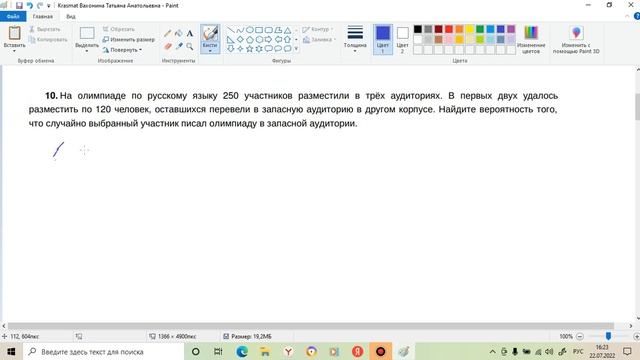This screenshot has width=640, height=360.
Task: Open the Brushes (Кисти) dropdown arrow
Action: (210, 51)
